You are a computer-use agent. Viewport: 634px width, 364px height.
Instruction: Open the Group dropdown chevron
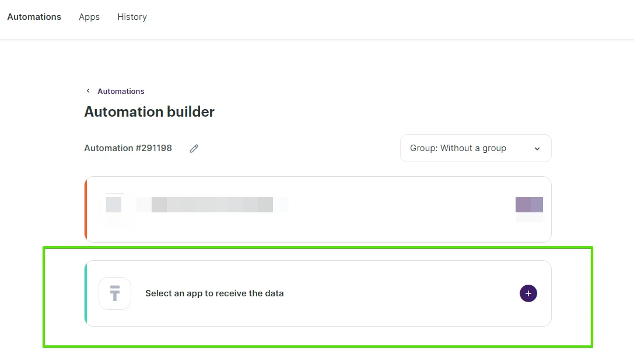click(x=537, y=148)
